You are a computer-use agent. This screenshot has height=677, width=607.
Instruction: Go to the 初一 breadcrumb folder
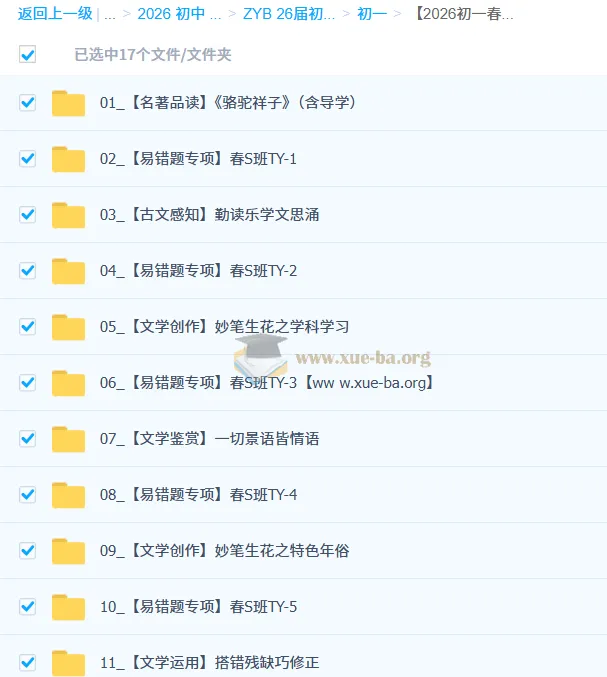point(372,14)
